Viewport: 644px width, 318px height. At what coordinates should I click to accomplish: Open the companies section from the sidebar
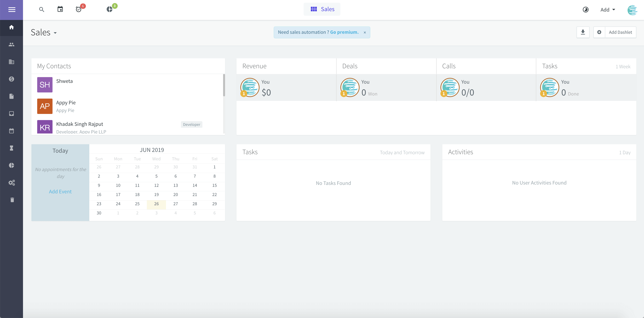[x=11, y=62]
